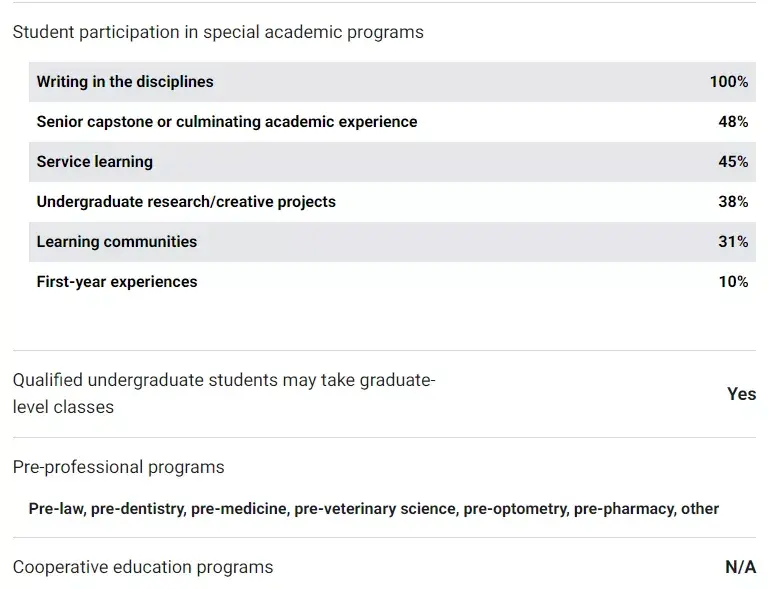The width and height of the screenshot is (768, 589).
Task: Select the "Cooperative education programs" label
Action: tap(143, 567)
